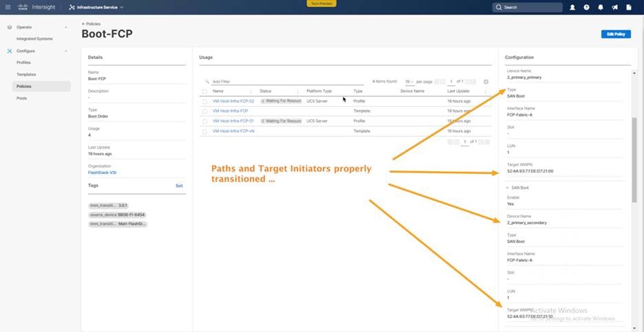Open Profiles in sidebar
Screen dimensions: 644x332
click(23, 63)
